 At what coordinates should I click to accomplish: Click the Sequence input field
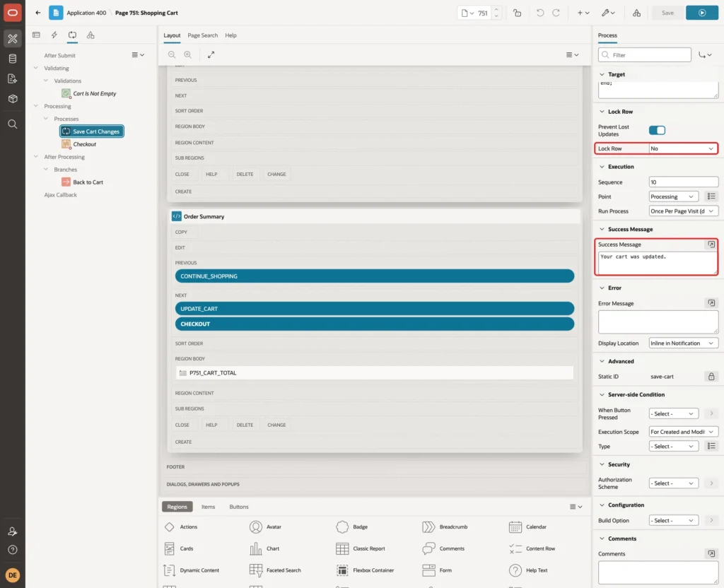click(684, 182)
